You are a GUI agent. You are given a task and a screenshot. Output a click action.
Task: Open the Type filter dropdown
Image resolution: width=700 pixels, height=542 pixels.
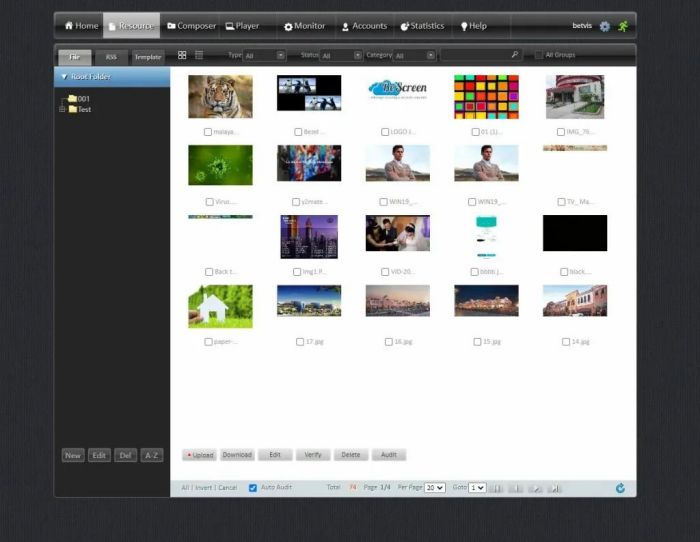(264, 56)
